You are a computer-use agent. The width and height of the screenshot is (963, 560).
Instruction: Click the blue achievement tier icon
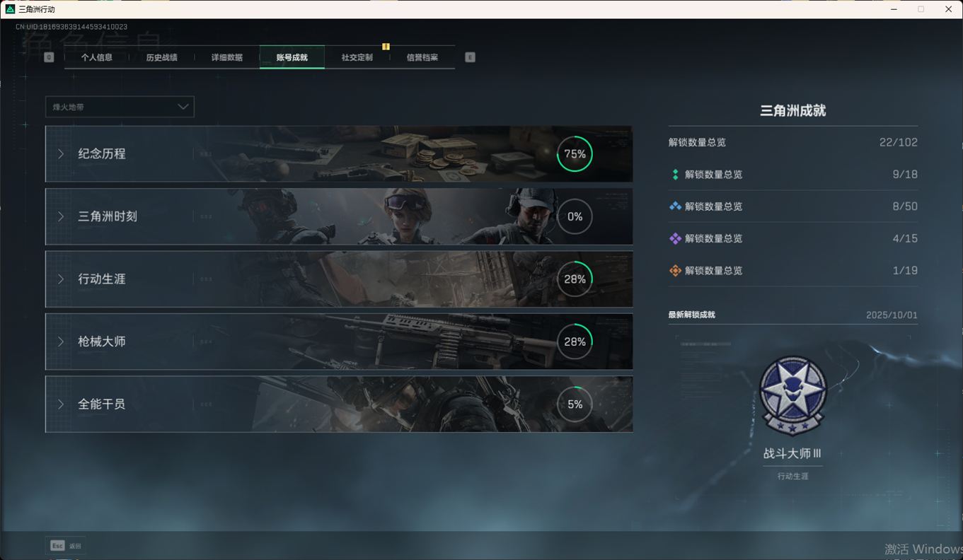675,206
